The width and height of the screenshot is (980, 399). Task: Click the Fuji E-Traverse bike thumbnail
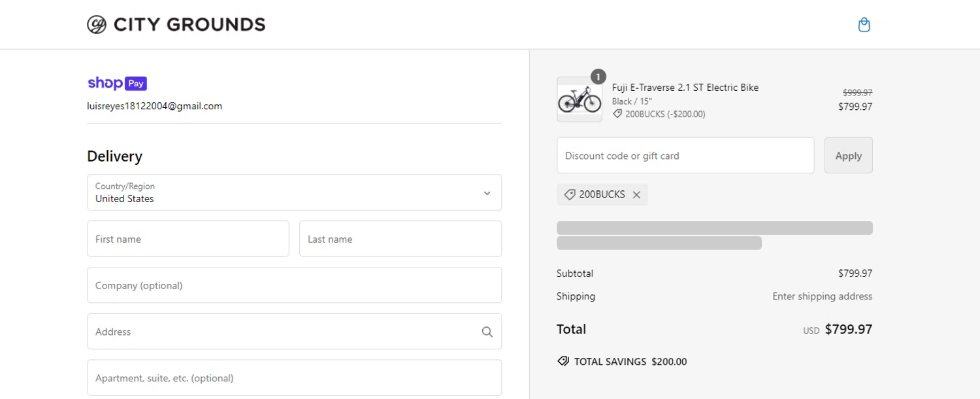pos(579,99)
